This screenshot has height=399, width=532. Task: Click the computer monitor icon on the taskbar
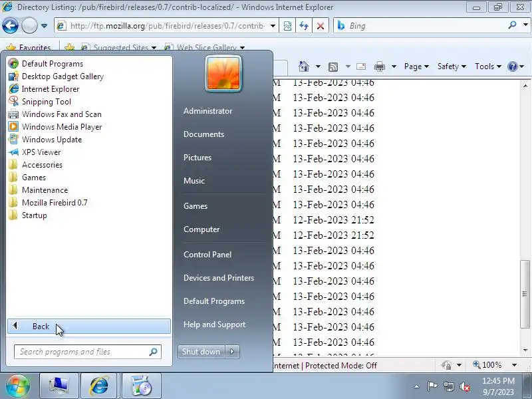(59, 386)
